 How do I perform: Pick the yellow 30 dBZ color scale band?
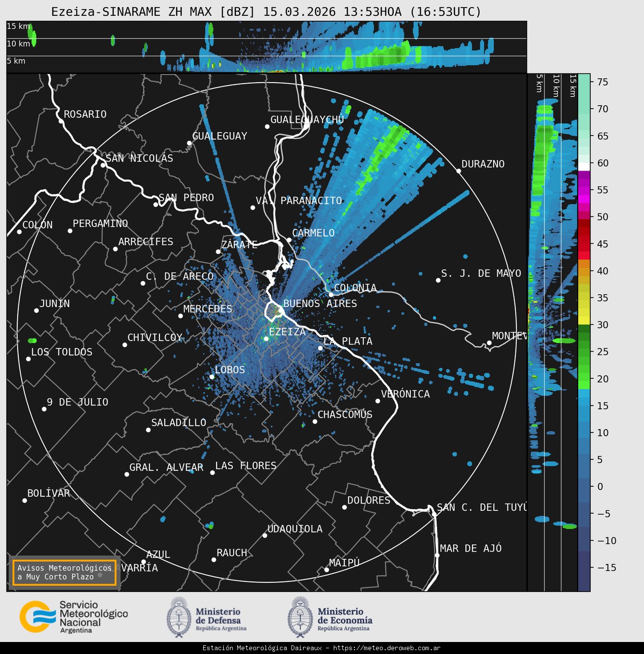(584, 320)
